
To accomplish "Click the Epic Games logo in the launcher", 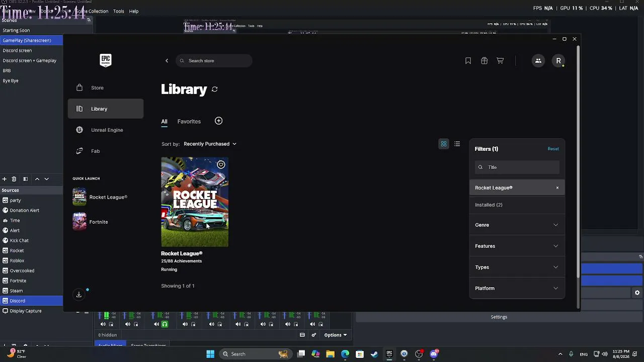I will coord(106,60).
